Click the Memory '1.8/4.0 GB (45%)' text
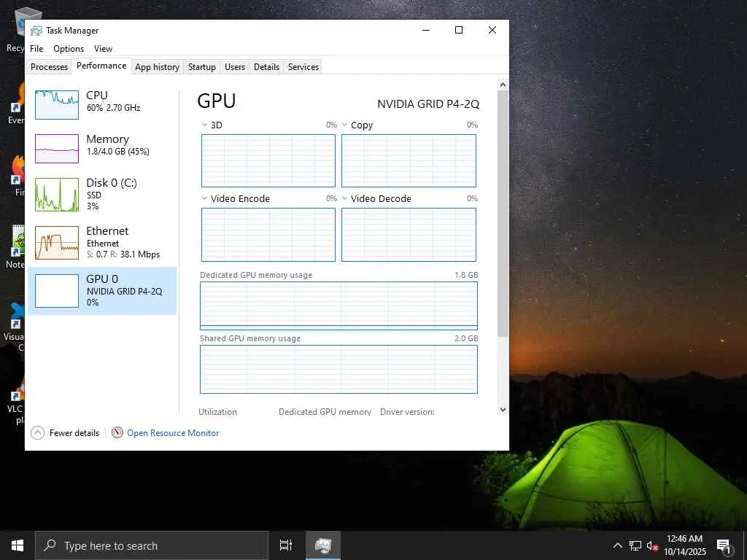This screenshot has width=747, height=560. pyautogui.click(x=117, y=152)
